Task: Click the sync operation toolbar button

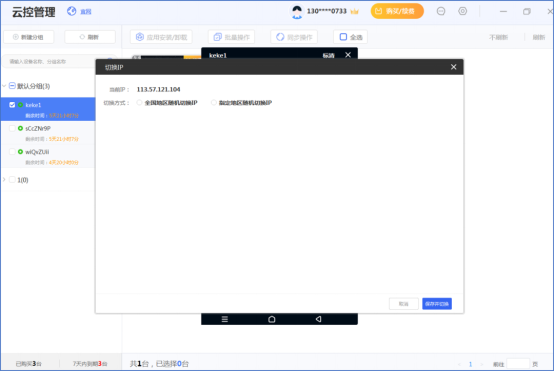Action: (x=294, y=37)
